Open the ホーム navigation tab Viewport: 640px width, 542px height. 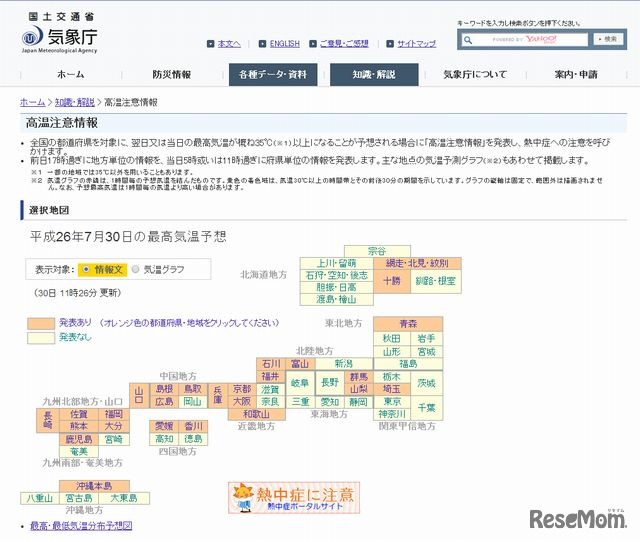coord(70,74)
